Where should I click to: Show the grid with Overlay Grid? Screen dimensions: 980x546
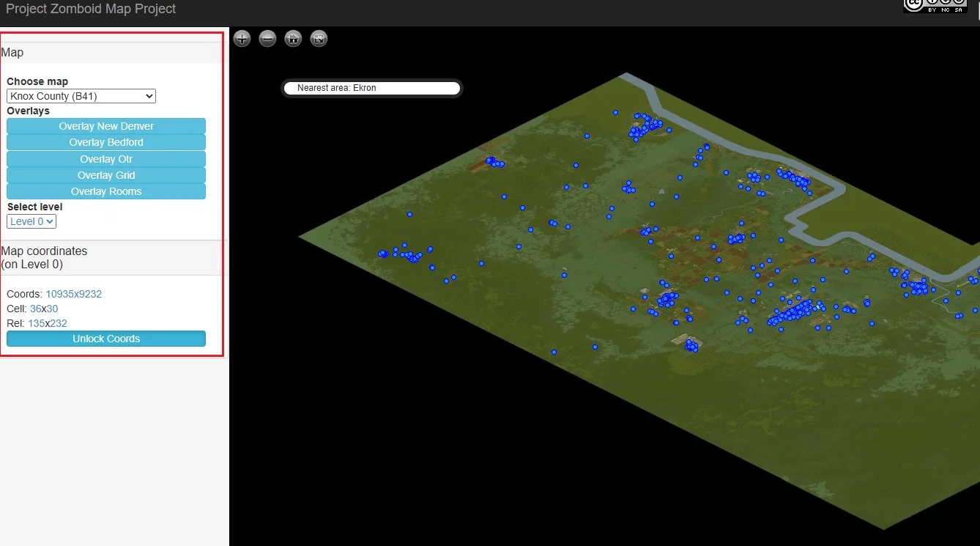pyautogui.click(x=106, y=175)
